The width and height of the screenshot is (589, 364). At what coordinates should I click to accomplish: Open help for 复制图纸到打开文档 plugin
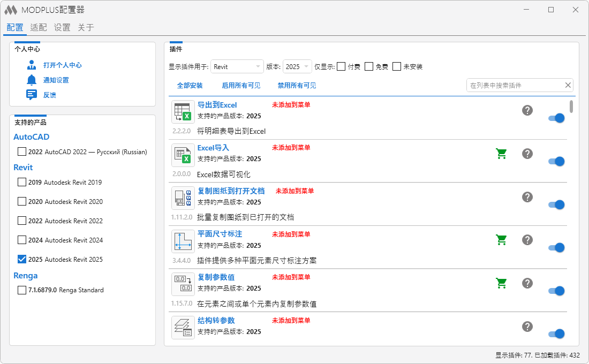click(x=527, y=197)
